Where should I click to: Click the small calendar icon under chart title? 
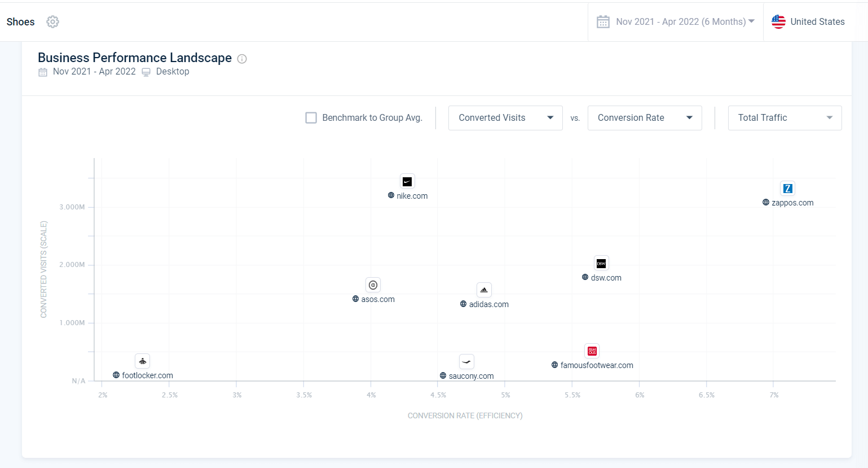click(43, 72)
